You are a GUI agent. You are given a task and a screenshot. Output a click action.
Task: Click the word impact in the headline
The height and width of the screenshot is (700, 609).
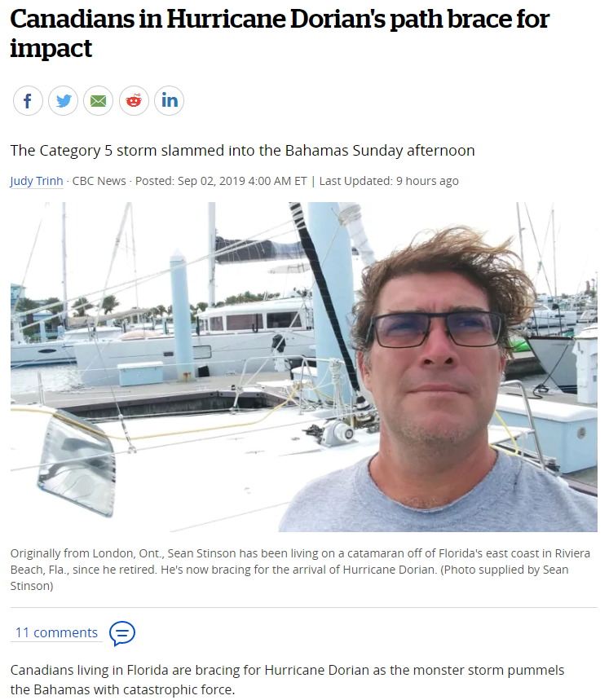point(51,48)
